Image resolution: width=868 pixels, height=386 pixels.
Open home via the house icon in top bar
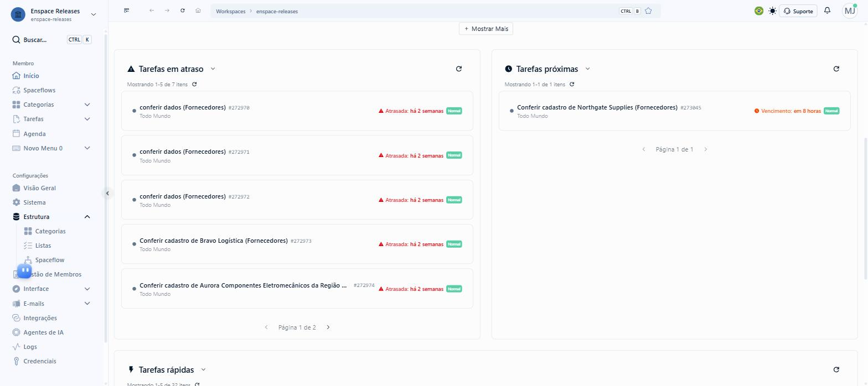198,11
